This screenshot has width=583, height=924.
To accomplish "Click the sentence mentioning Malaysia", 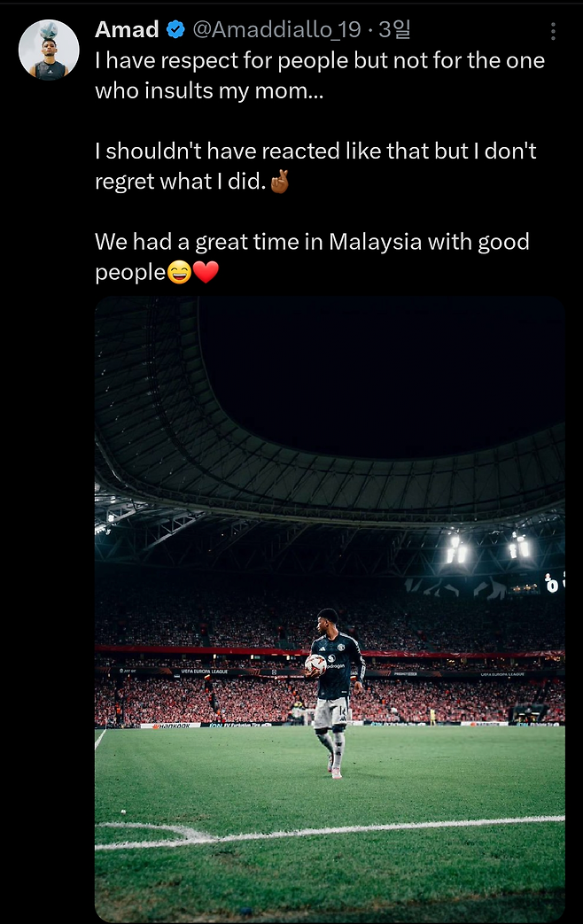I will [x=313, y=257].
